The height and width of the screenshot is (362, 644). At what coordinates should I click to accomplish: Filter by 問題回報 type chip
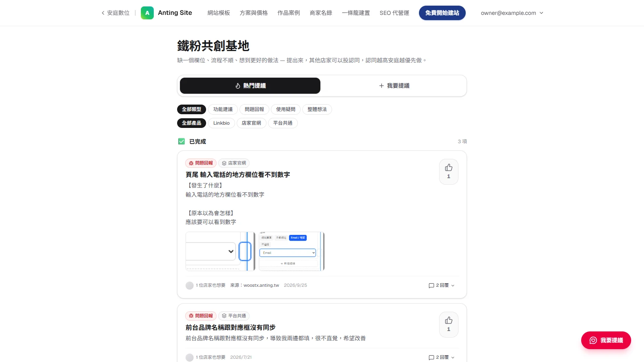point(254,109)
